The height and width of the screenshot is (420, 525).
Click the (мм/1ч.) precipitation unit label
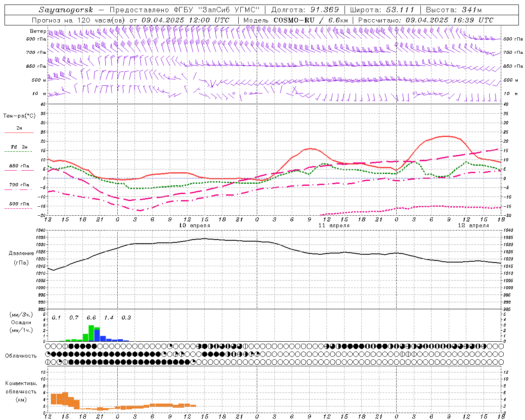point(21,330)
